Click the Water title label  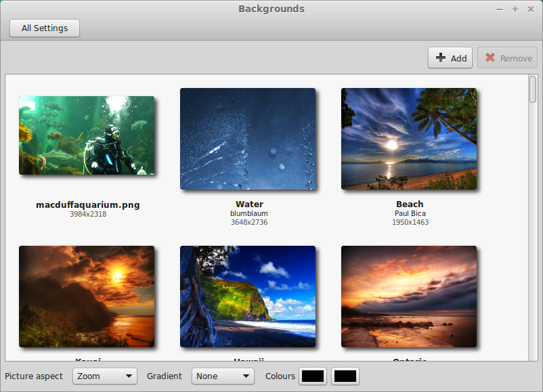pos(249,204)
